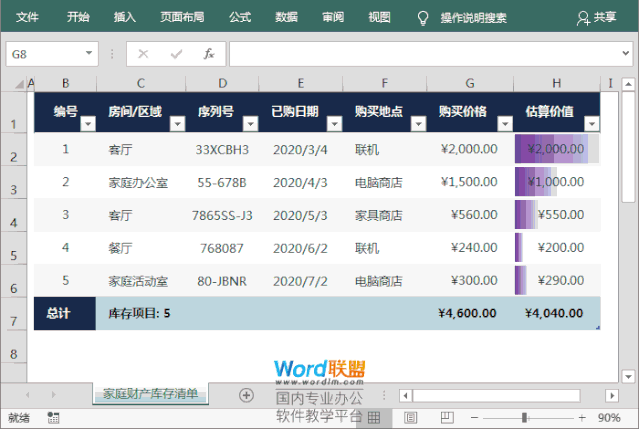Click the total ¥4,600.00 cell
The width and height of the screenshot is (639, 429).
point(470,313)
